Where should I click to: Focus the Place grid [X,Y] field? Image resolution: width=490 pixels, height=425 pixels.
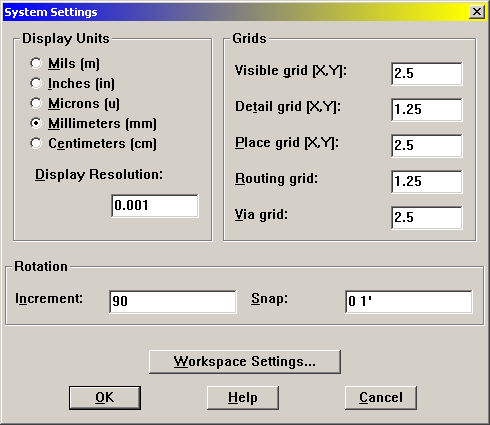click(x=427, y=146)
